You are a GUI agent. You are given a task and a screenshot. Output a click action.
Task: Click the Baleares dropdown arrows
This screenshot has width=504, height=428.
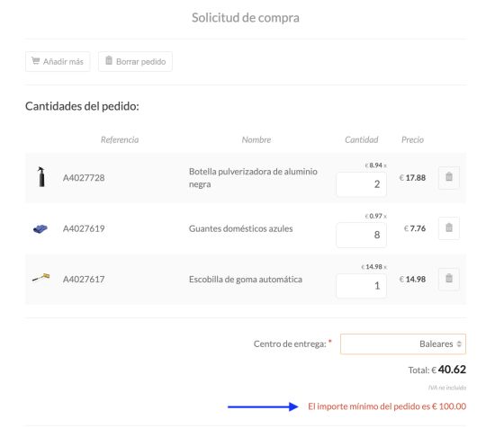pyautogui.click(x=459, y=343)
